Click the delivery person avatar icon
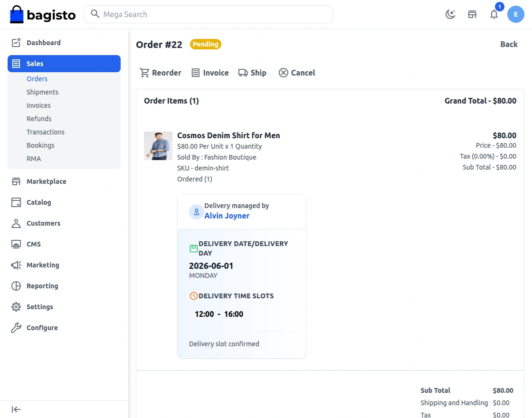Screen dimensions: 532x418 tap(196, 212)
